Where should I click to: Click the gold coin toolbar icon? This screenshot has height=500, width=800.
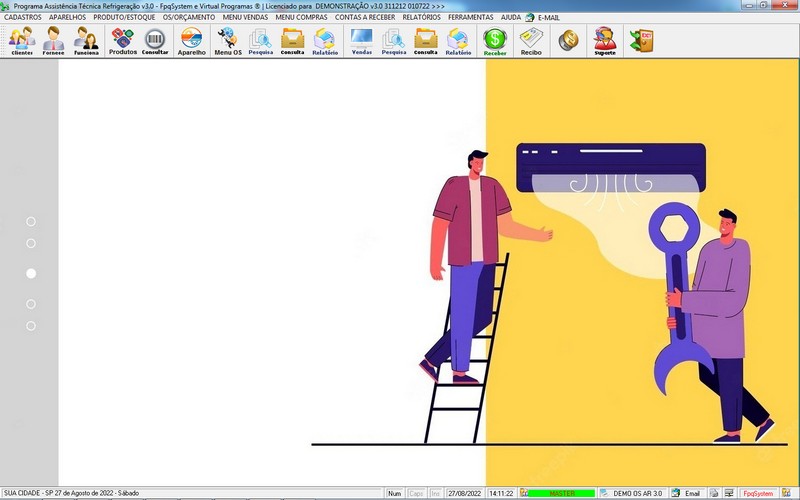tap(568, 41)
